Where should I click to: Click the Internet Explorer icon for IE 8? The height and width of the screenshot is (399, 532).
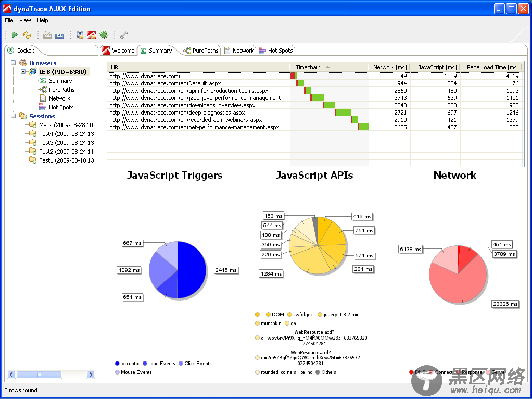[33, 72]
